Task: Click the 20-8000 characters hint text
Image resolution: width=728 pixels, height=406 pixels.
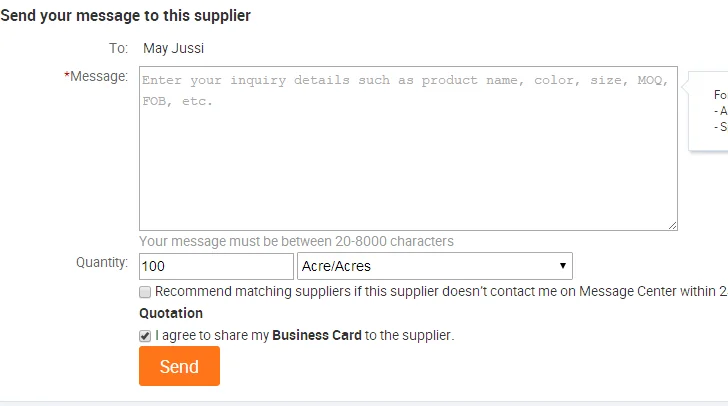Action: pos(296,241)
